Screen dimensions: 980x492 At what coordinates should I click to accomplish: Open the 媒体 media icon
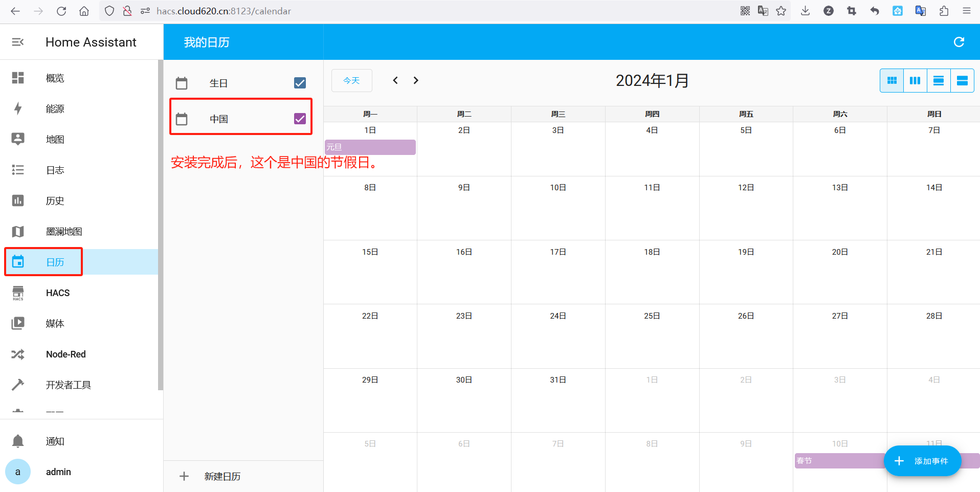click(18, 323)
